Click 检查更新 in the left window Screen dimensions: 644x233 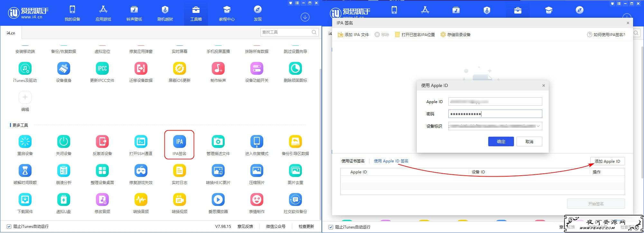[306, 227]
